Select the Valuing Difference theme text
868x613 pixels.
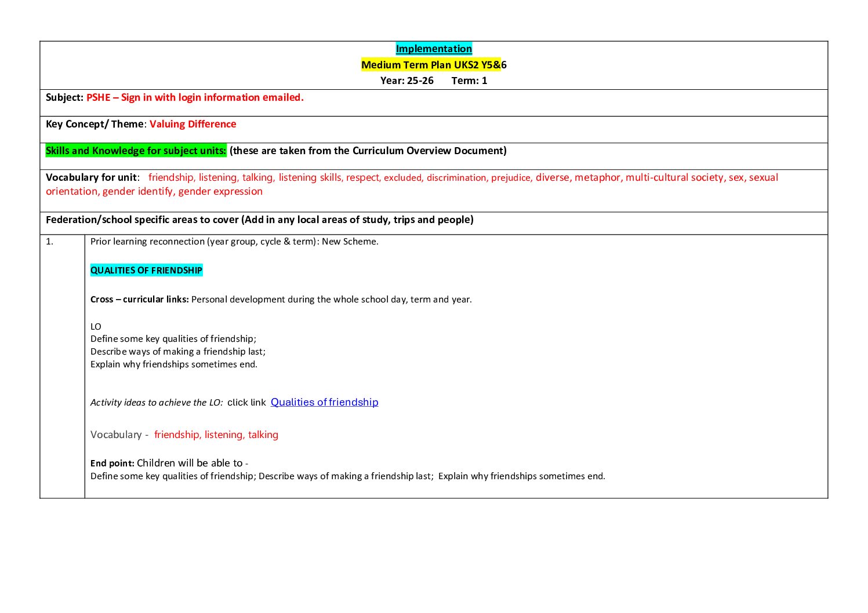[x=193, y=124]
